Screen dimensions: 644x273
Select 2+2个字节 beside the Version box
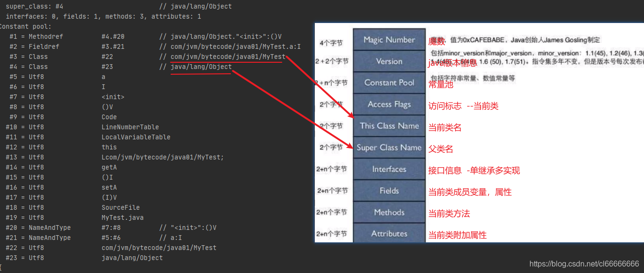[x=332, y=62]
